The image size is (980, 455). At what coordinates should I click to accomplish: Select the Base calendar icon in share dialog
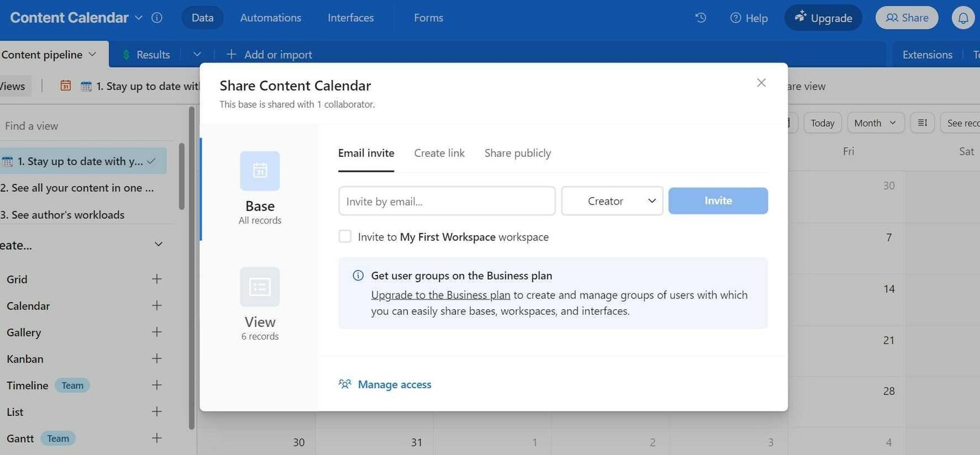point(260,171)
